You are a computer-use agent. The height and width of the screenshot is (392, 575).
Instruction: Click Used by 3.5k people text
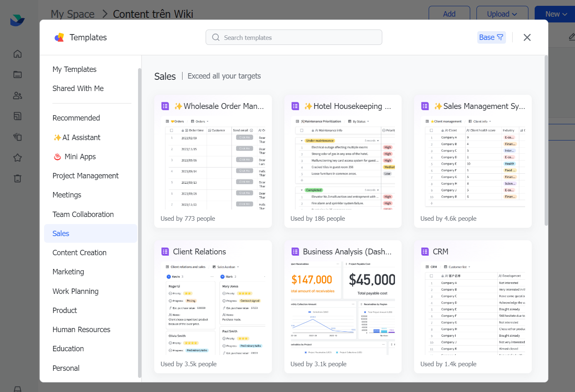point(189,364)
